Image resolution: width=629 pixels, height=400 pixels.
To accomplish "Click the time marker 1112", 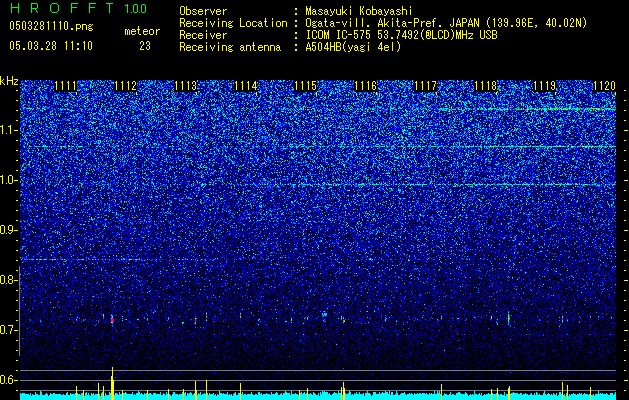I will coord(126,86).
